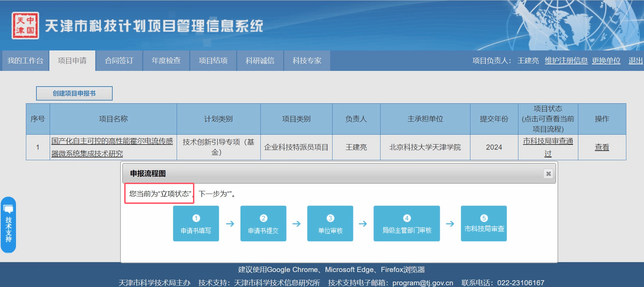644x287 pixels.
Task: Go to the 合同签订 tab
Action: click(119, 61)
